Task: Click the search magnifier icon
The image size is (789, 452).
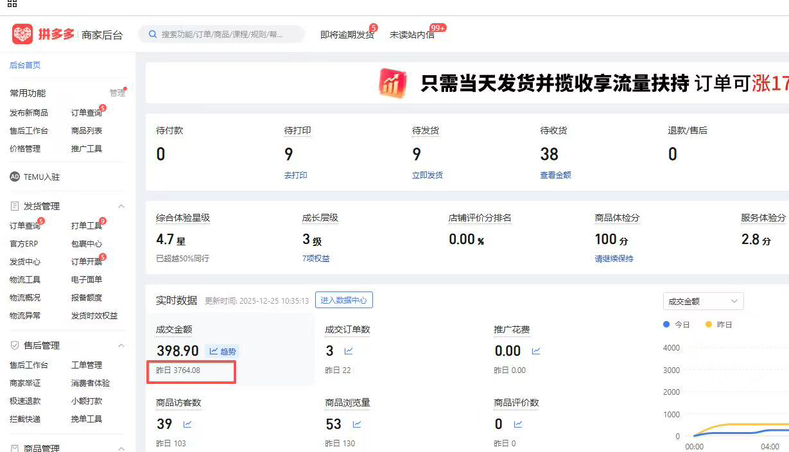Action: (153, 35)
